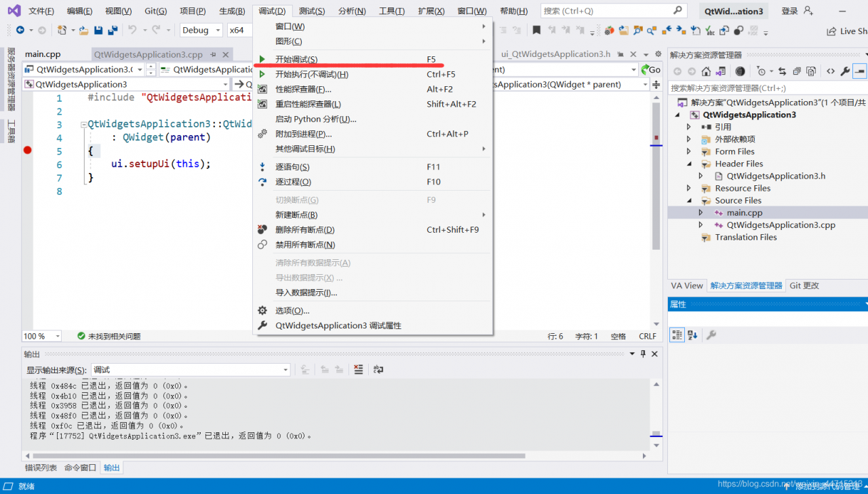Viewport: 868px width, 494px height.
Task: Open the QtWidgetsApplication3 class scope dropdown
Action: (126, 84)
